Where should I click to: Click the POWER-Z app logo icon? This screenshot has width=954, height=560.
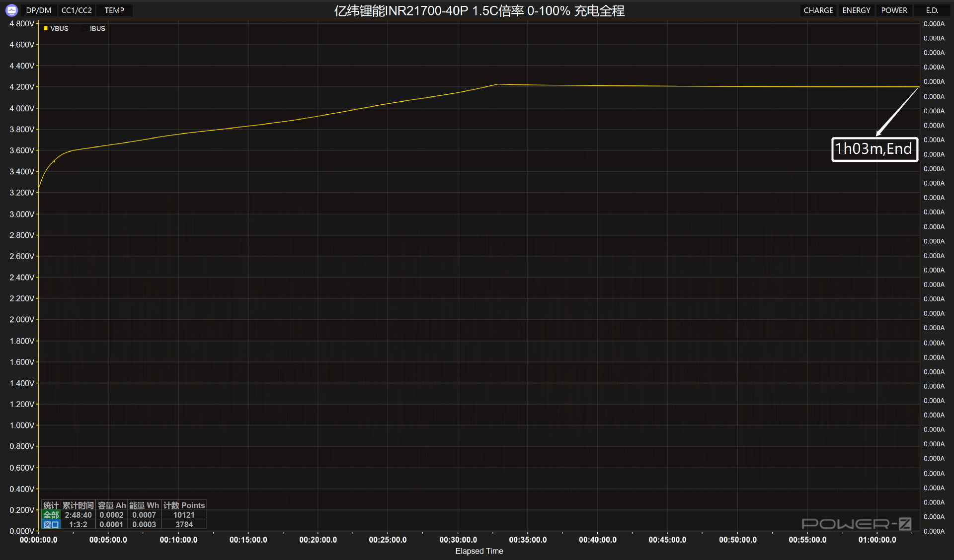11,10
